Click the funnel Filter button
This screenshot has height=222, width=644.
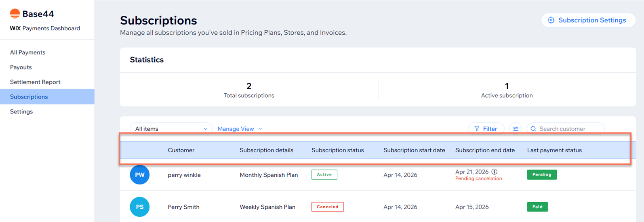pos(486,129)
